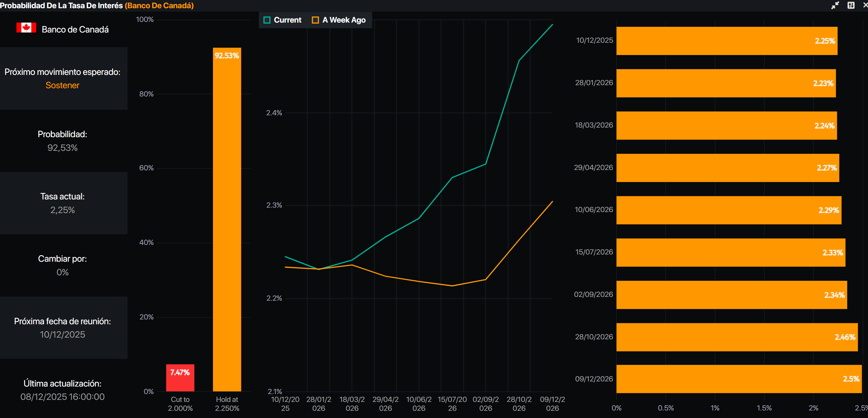This screenshot has height=418, width=868.
Task: Toggle the A Week Ago legend checkbox
Action: [315, 20]
